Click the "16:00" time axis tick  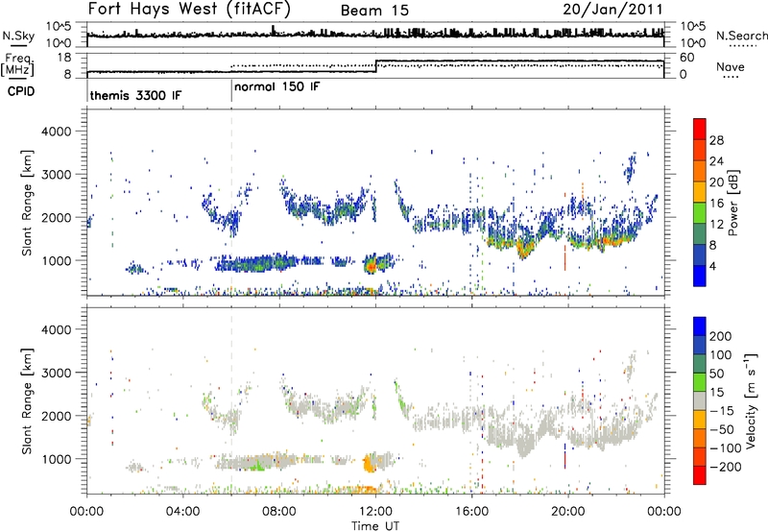[471, 512]
